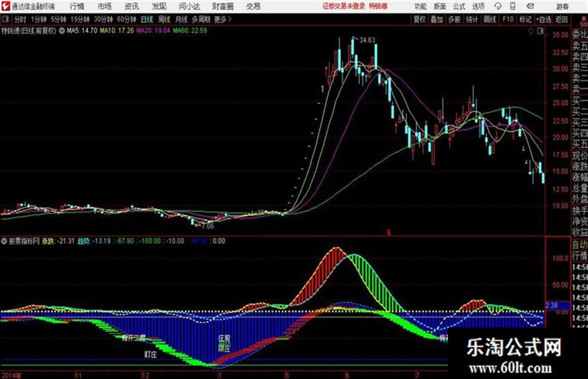The height and width of the screenshot is (379, 588).
Task: Click the MA10: 17.26 indicator value
Action: (x=116, y=30)
